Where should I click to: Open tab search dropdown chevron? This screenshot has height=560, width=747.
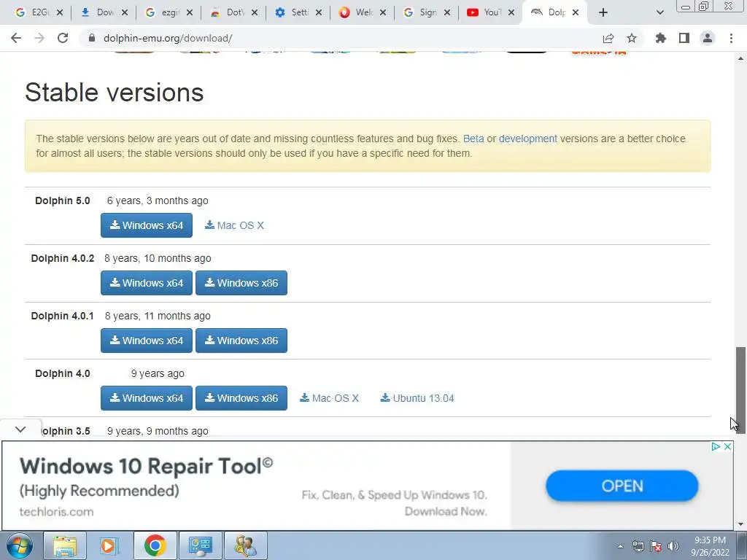click(x=659, y=12)
